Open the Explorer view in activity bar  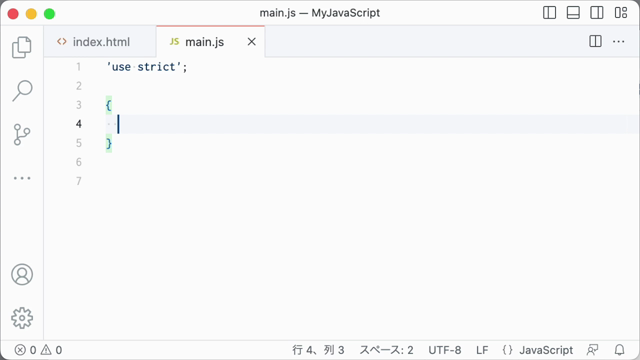click(22, 47)
